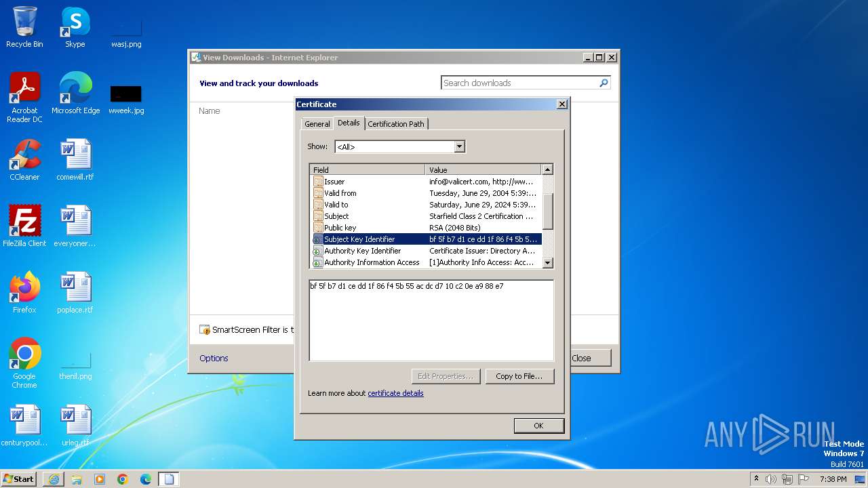868x488 pixels.
Task: Click search magnifier in View Downloads
Action: tap(604, 83)
